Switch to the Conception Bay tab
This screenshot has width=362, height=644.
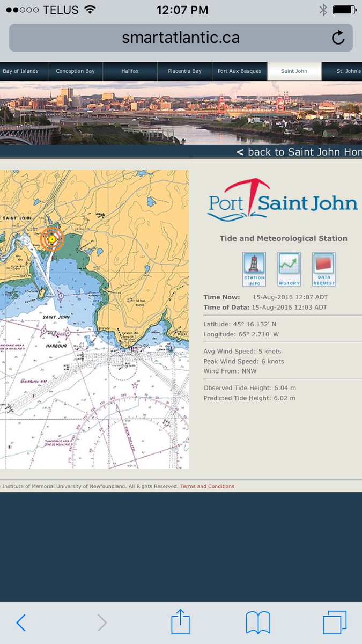click(x=75, y=71)
